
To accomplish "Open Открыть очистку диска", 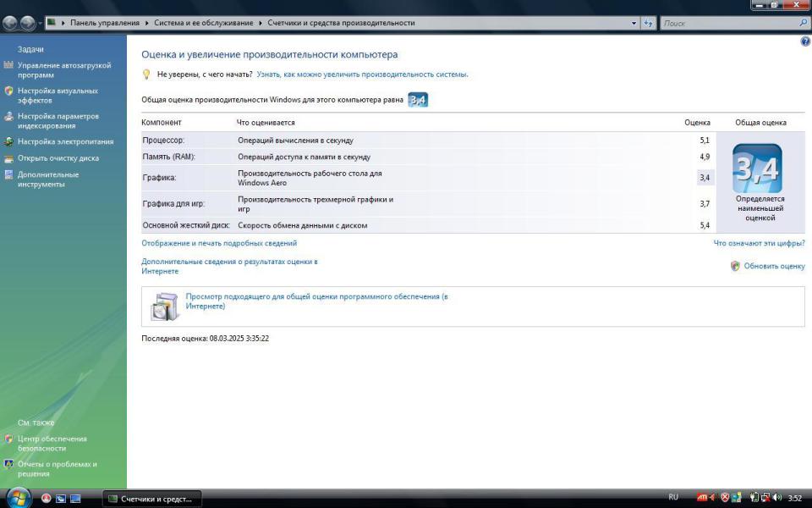I will click(58, 158).
